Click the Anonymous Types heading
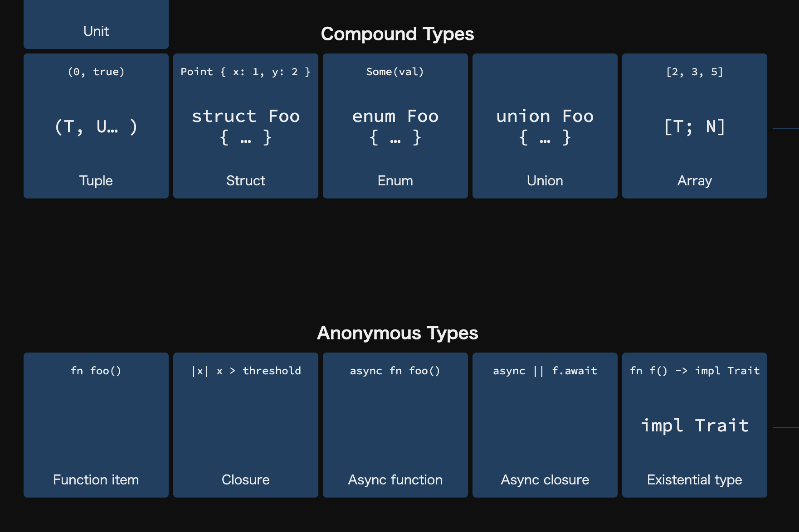The height and width of the screenshot is (532, 799). click(x=397, y=333)
